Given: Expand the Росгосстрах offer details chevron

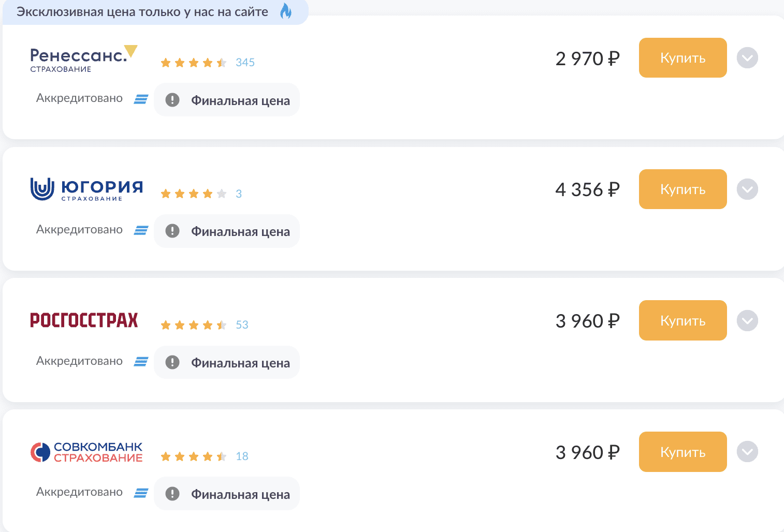Looking at the screenshot, I should [x=747, y=321].
